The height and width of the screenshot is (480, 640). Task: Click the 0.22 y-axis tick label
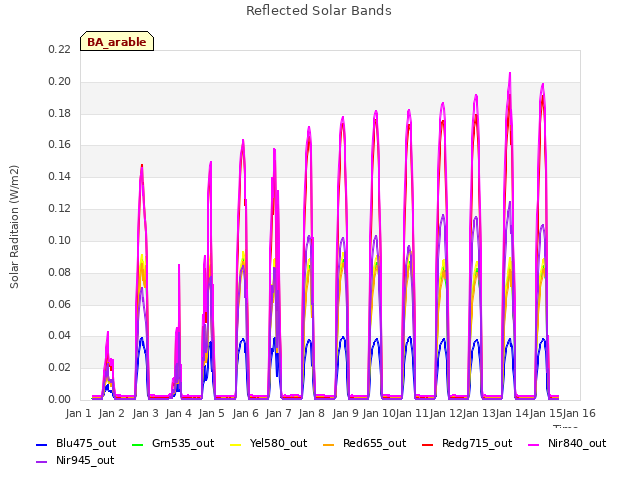pyautogui.click(x=60, y=49)
